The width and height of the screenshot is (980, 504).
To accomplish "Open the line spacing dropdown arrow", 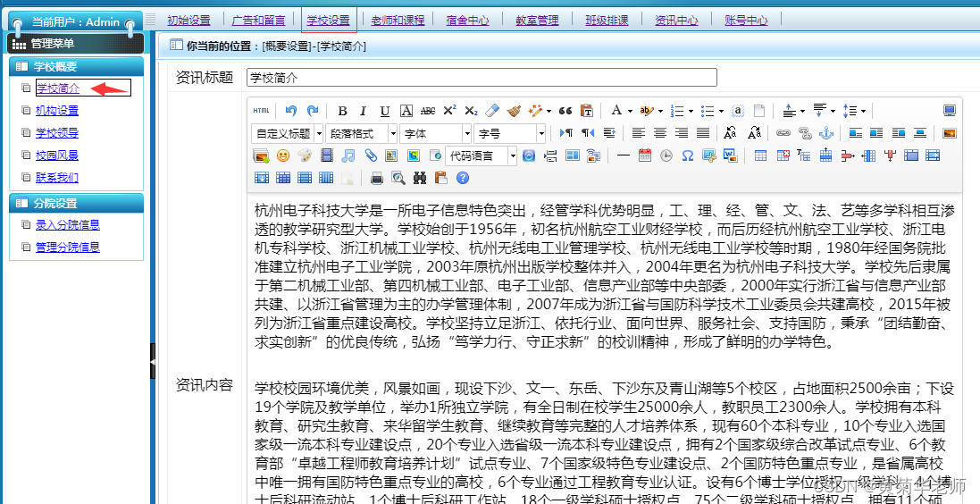I will [x=863, y=112].
